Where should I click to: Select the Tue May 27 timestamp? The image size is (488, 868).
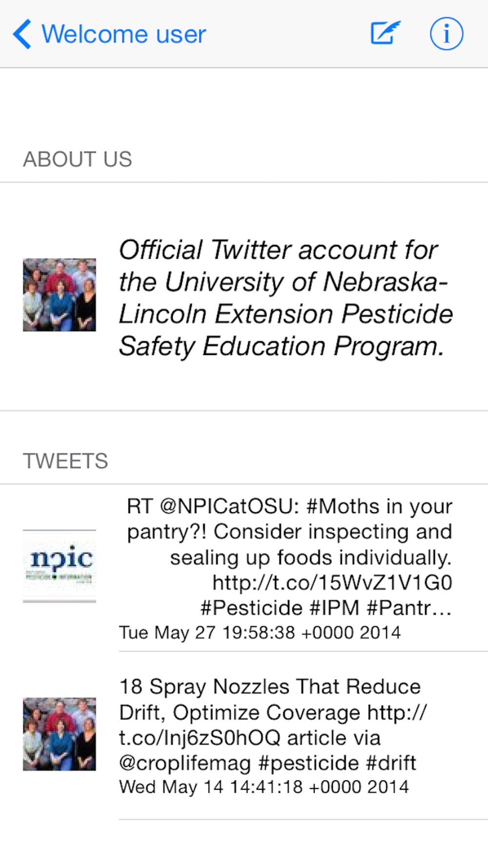pos(260,633)
